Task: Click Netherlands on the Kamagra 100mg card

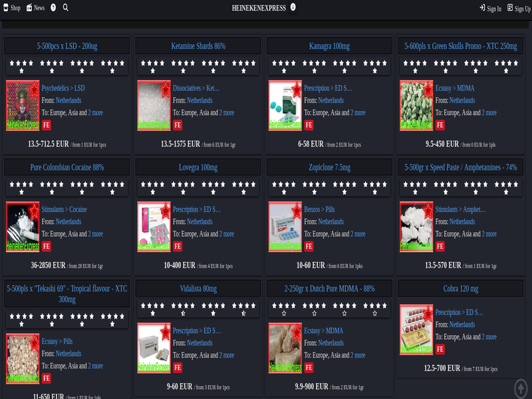Action: coord(331,100)
